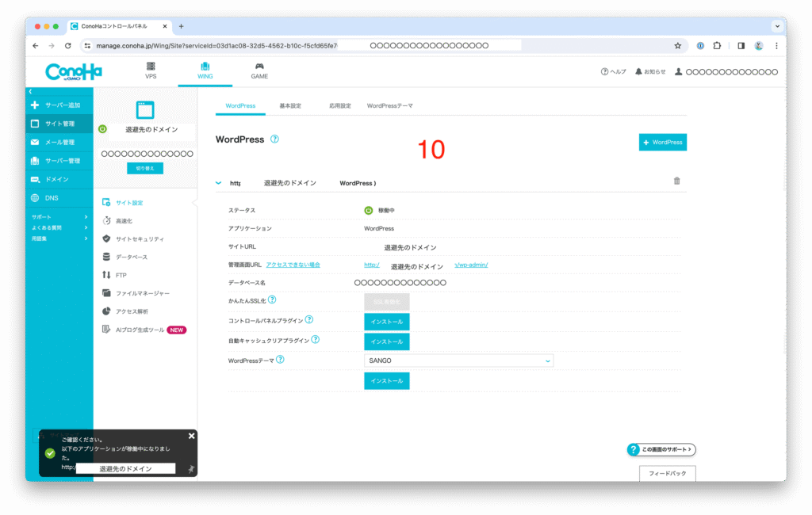This screenshot has width=812, height=515.
Task: Collapse the left sidebar arrow
Action: tap(31, 91)
